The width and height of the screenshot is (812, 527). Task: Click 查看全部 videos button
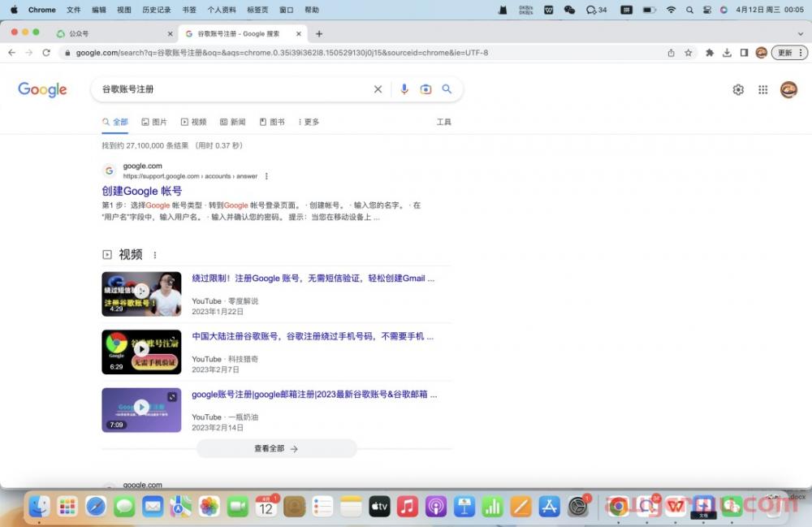pyautogui.click(x=277, y=449)
